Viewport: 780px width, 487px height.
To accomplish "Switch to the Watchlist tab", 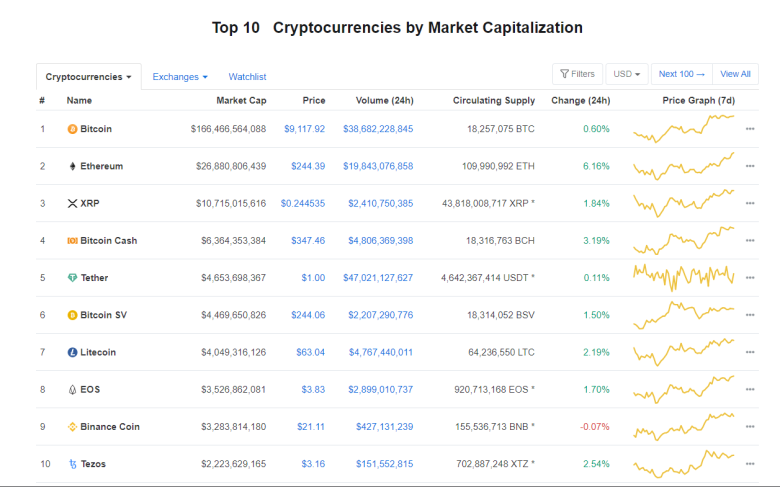I will point(247,77).
